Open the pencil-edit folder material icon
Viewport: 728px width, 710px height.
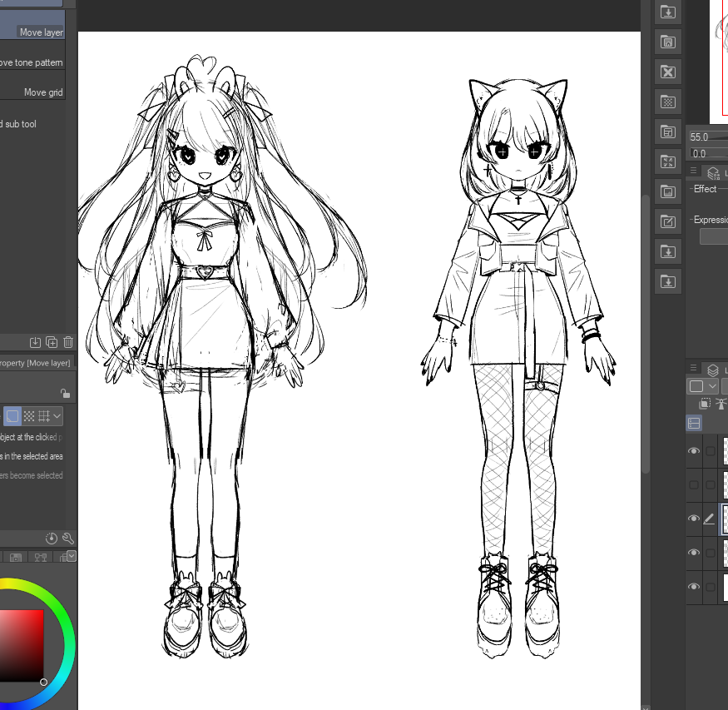tap(667, 221)
